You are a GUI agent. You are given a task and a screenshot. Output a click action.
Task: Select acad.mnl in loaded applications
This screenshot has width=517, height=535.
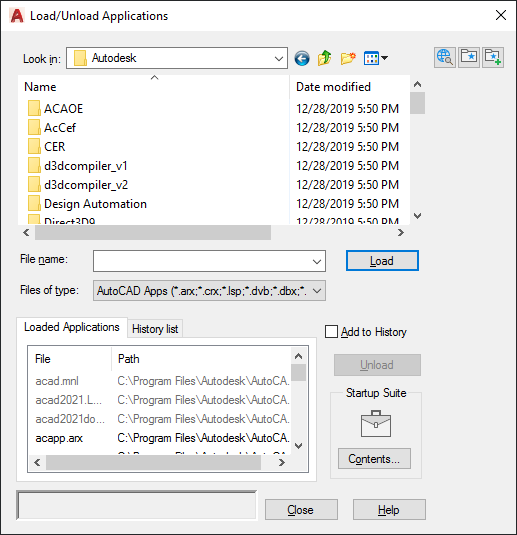pyautogui.click(x=57, y=381)
